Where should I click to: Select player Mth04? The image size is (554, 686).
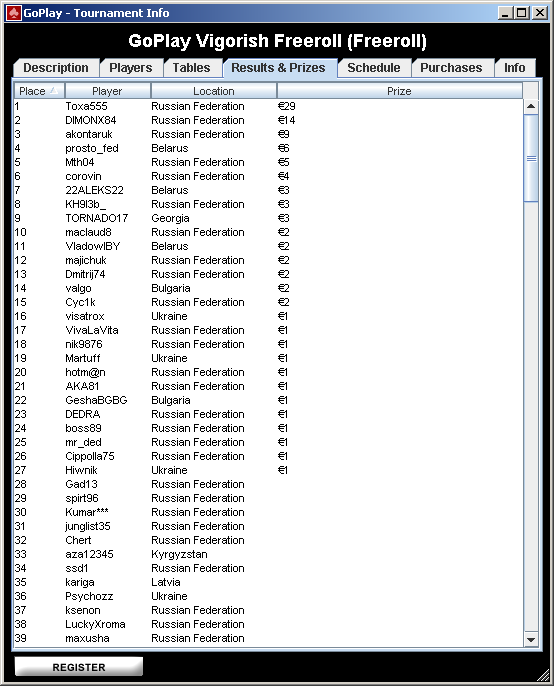point(80,162)
